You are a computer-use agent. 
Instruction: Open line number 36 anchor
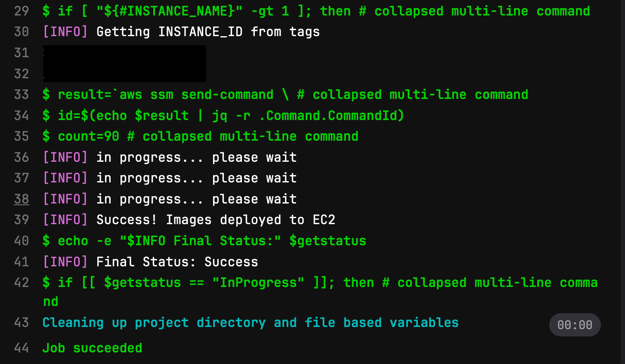pos(22,157)
